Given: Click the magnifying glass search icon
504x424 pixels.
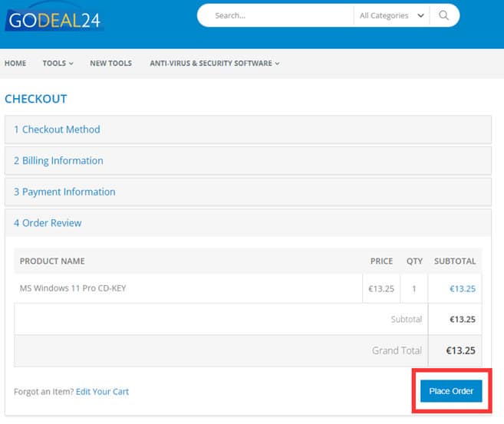Looking at the screenshot, I should tap(443, 15).
